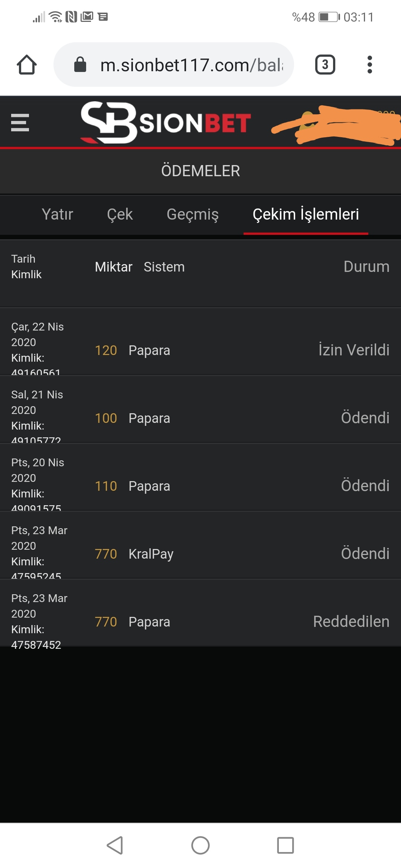Open the Chrome three-dot menu
Screen dimensions: 401x868
coord(369,65)
